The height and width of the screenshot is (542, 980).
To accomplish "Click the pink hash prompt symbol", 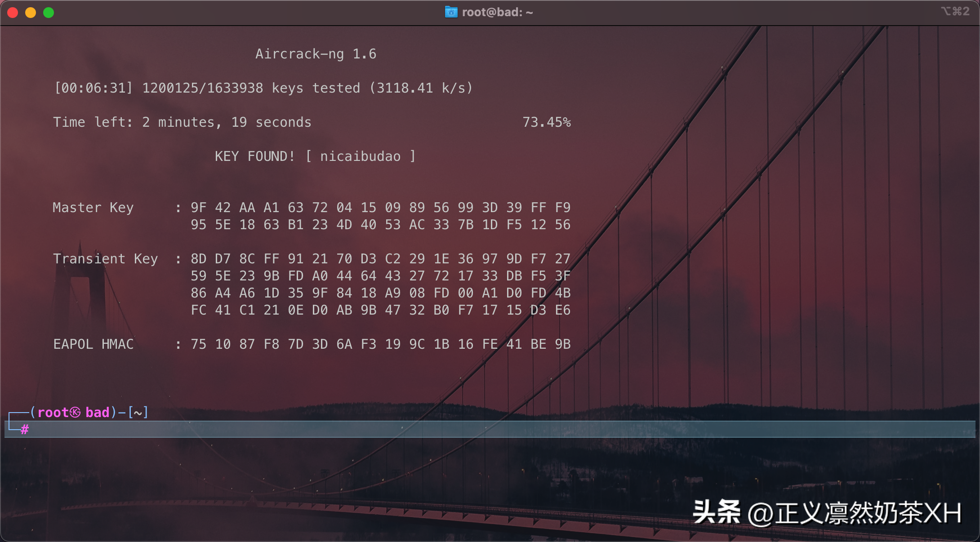I will pyautogui.click(x=25, y=430).
